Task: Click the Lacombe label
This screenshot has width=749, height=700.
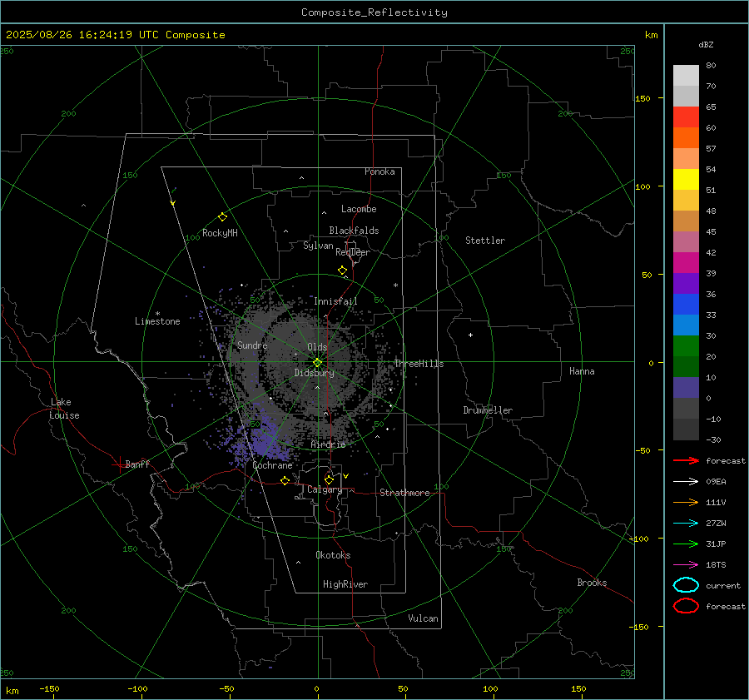Action: point(359,209)
